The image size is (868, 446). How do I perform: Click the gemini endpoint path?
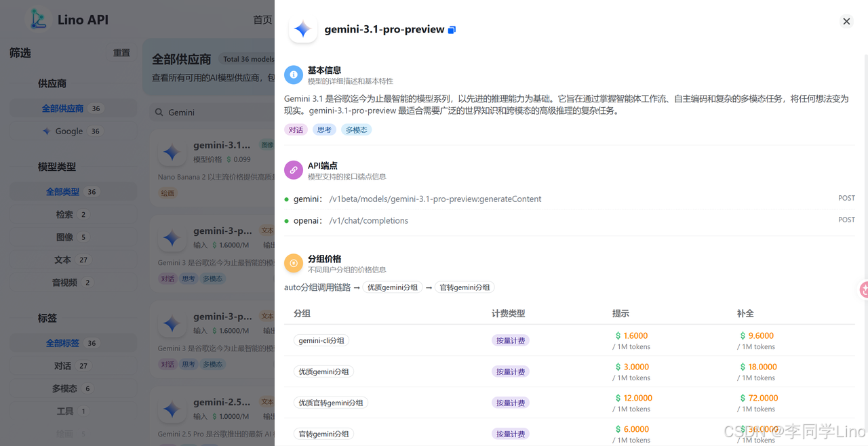(x=435, y=199)
